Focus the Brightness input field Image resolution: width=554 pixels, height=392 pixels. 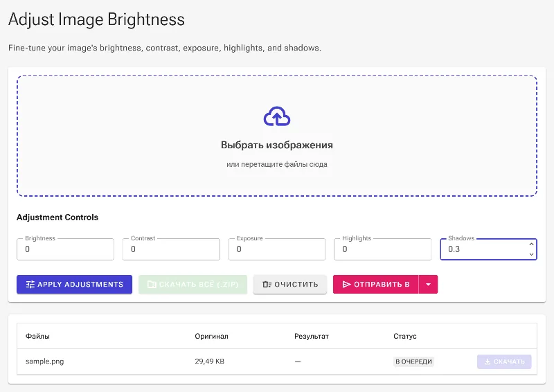click(65, 249)
